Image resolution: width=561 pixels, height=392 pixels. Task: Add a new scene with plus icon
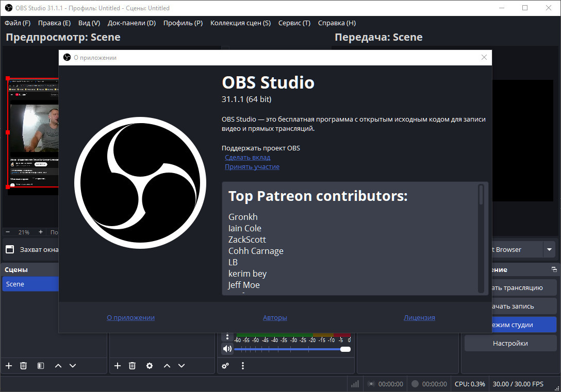pos(9,366)
